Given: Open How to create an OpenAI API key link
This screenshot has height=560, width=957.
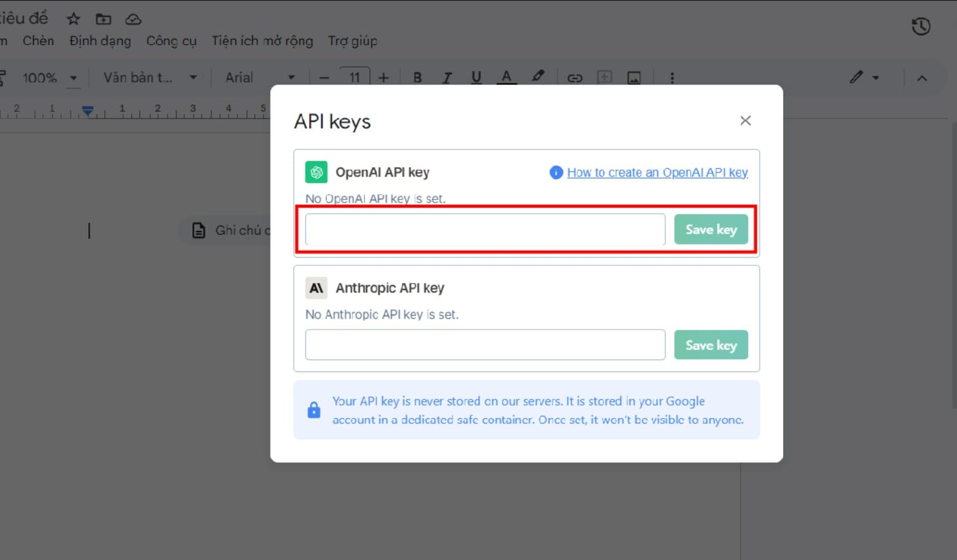Looking at the screenshot, I should point(657,173).
